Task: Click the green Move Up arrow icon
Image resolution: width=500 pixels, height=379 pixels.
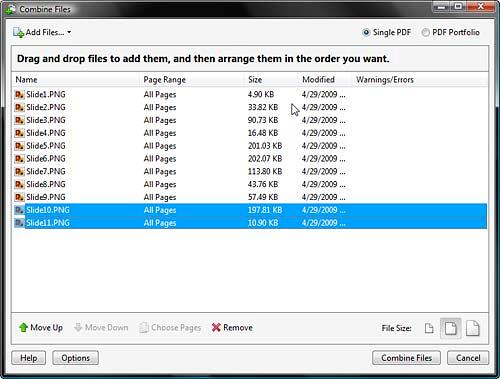Action: (23, 327)
